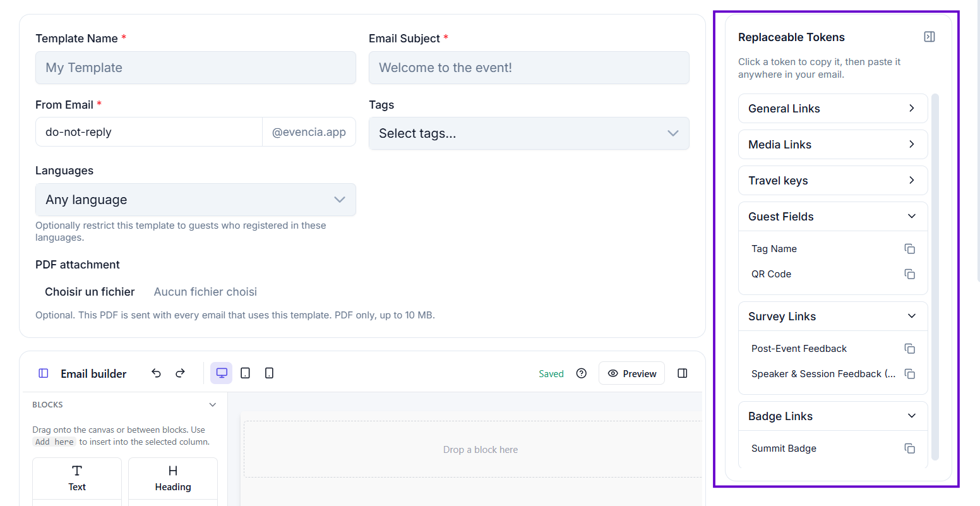Redo the email builder change
Screen dimensions: 980x506
coord(180,373)
